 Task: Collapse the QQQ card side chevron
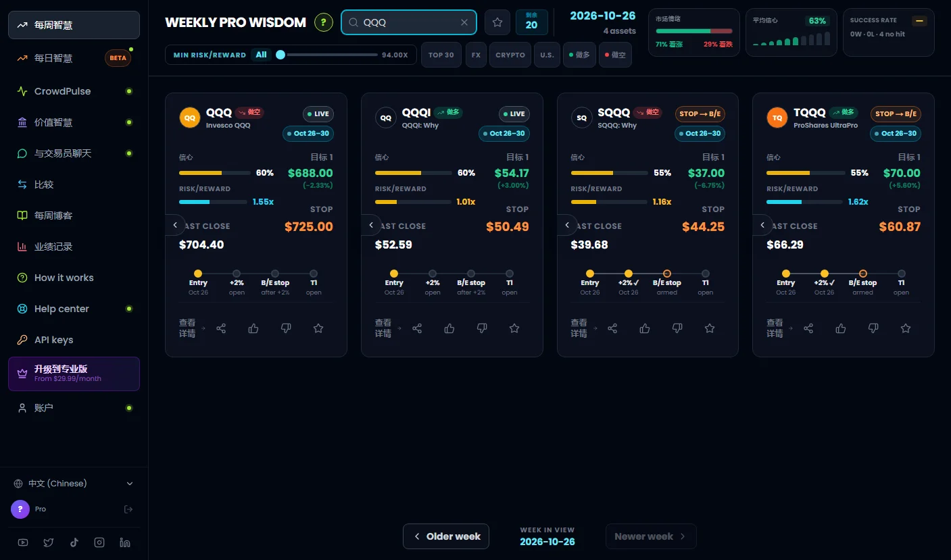(175, 225)
